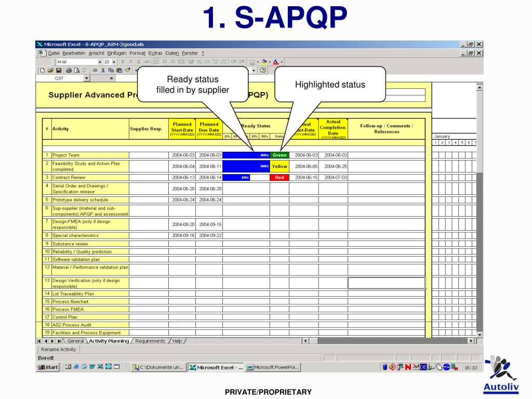Image resolution: width=532 pixels, height=399 pixels.
Task: Open the Datei menu
Action: [54, 54]
